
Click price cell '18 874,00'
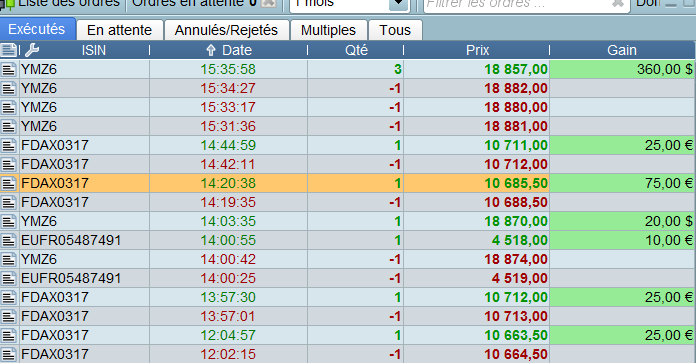pos(477,259)
